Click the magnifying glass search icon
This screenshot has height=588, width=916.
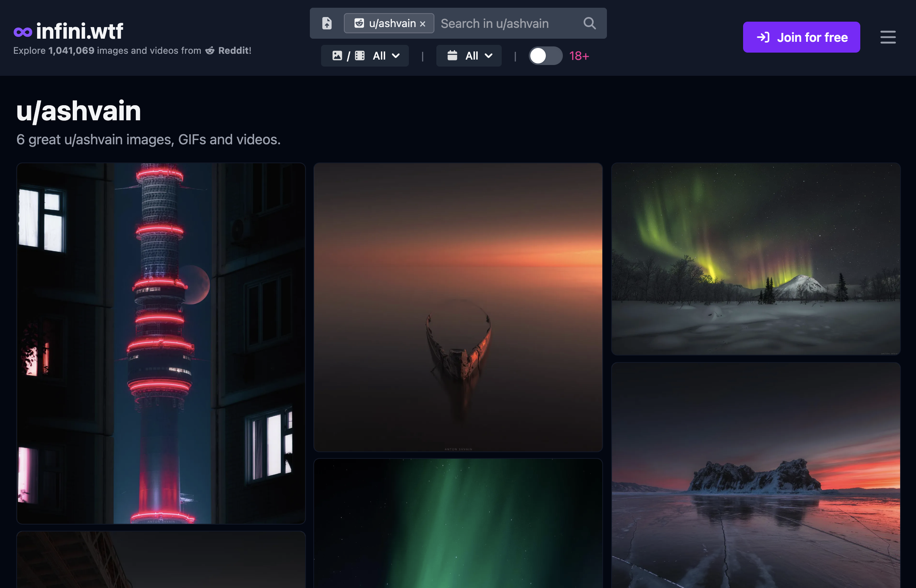pos(589,23)
